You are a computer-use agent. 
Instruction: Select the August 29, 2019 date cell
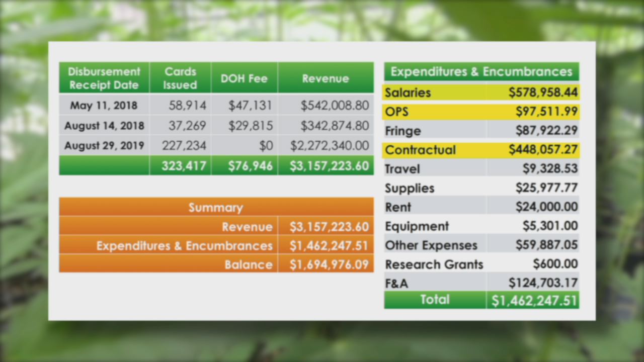point(104,146)
